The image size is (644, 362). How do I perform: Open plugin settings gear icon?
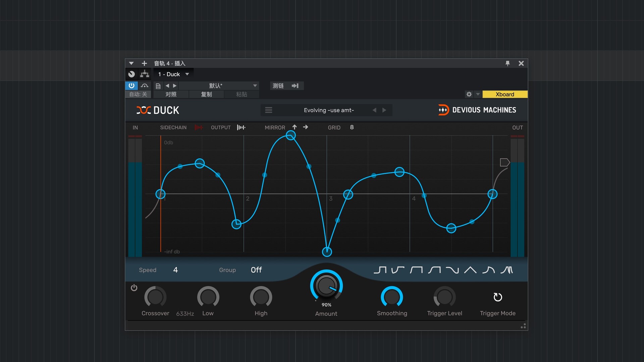(x=469, y=94)
